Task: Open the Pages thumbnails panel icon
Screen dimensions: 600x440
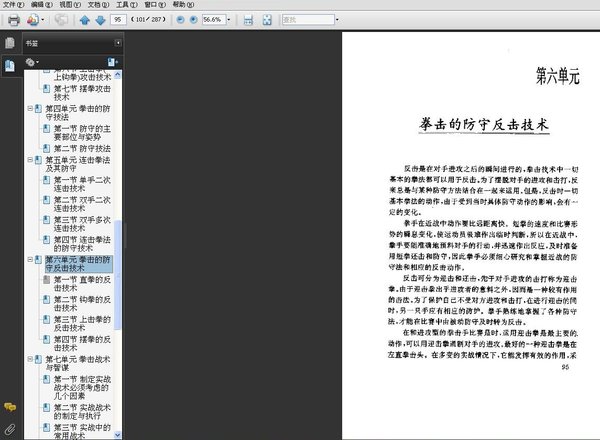Action: click(x=10, y=43)
